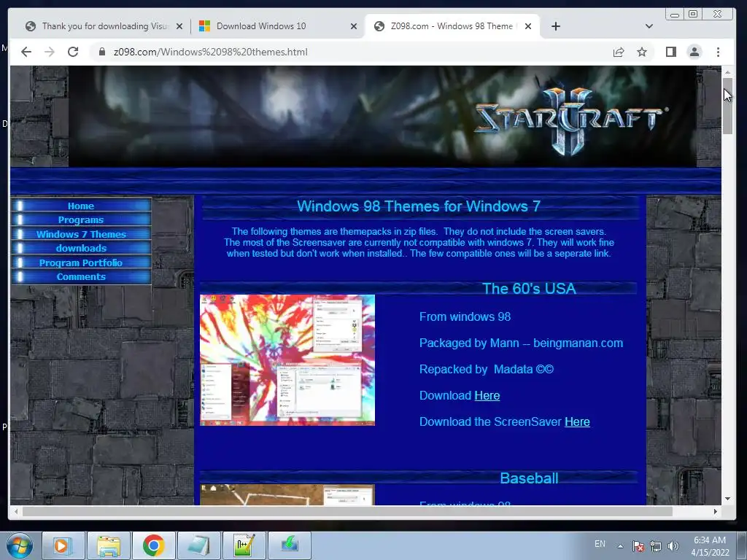
Task: Open the Windows 7 Themes navigation button
Action: tap(81, 234)
